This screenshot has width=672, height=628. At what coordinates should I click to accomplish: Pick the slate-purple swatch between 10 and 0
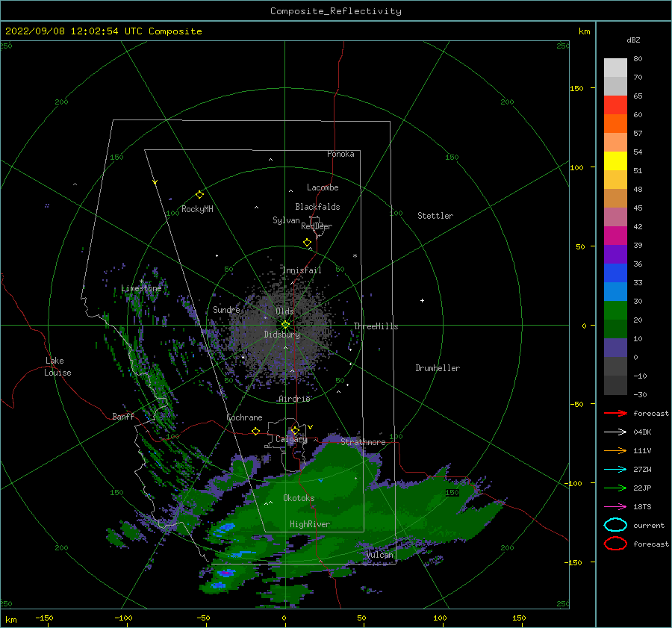click(x=615, y=348)
